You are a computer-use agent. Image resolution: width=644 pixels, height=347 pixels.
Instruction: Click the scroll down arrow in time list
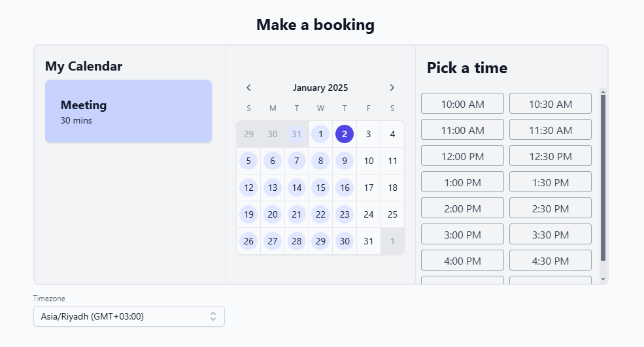603,280
